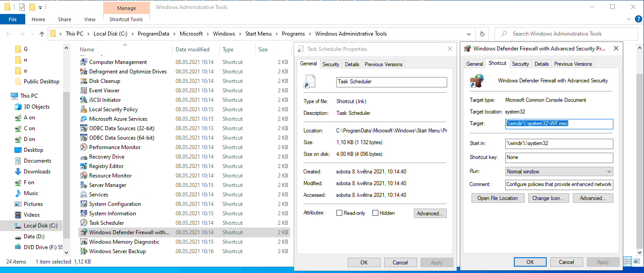644x273 pixels.
Task: Select the Performance Monitor icon
Action: 83,147
